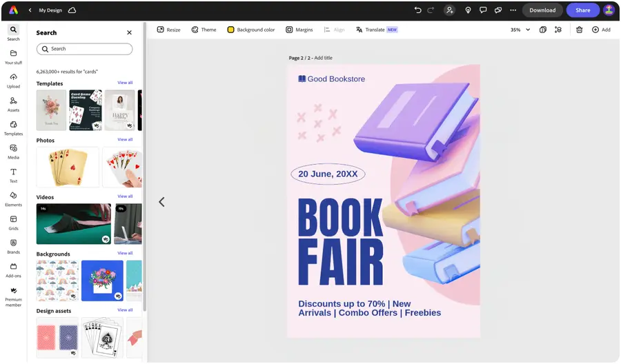Go back using the arrow beside My Design
621x364 pixels.
pos(30,10)
